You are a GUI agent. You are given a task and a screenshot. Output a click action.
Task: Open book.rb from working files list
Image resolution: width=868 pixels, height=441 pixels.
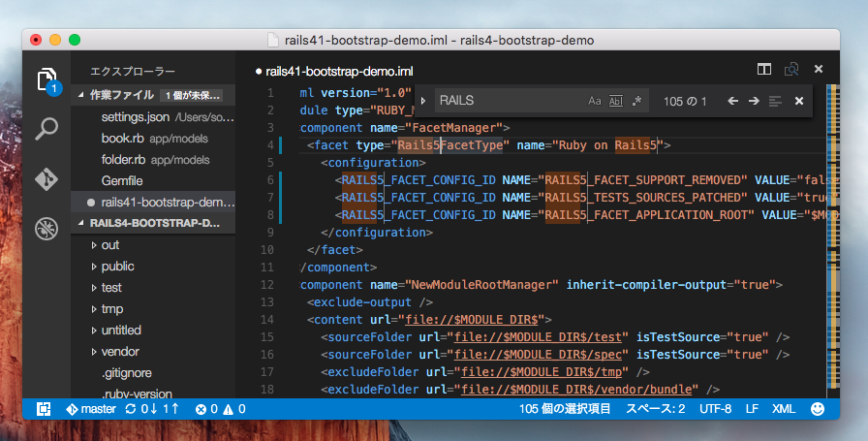click(x=122, y=139)
